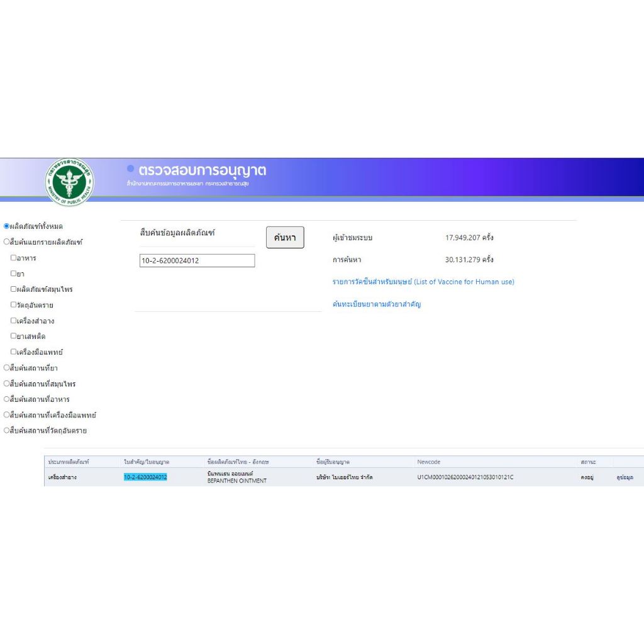Choose the สืบค้นสถานที่วัตถุอันตราย radio button
This screenshot has height=644, width=644.
click(7, 431)
